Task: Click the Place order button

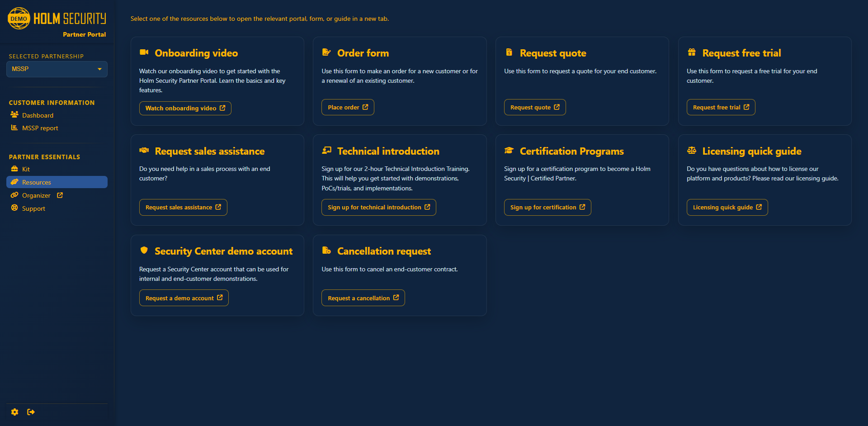Action: point(348,107)
